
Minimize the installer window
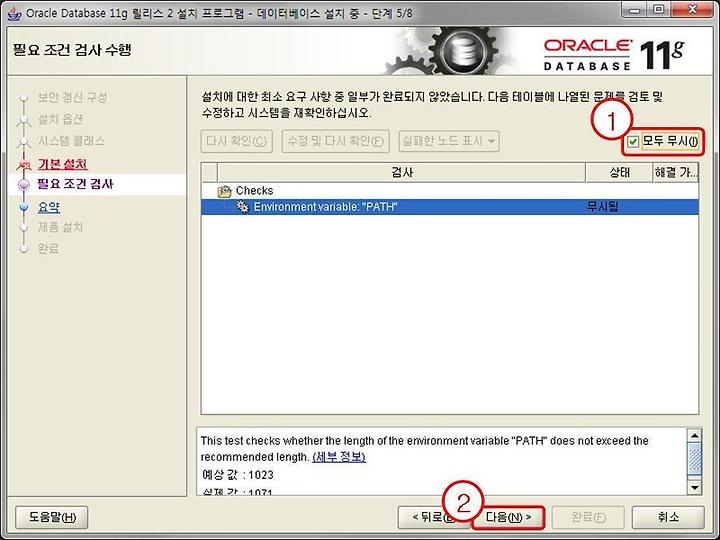(635, 11)
